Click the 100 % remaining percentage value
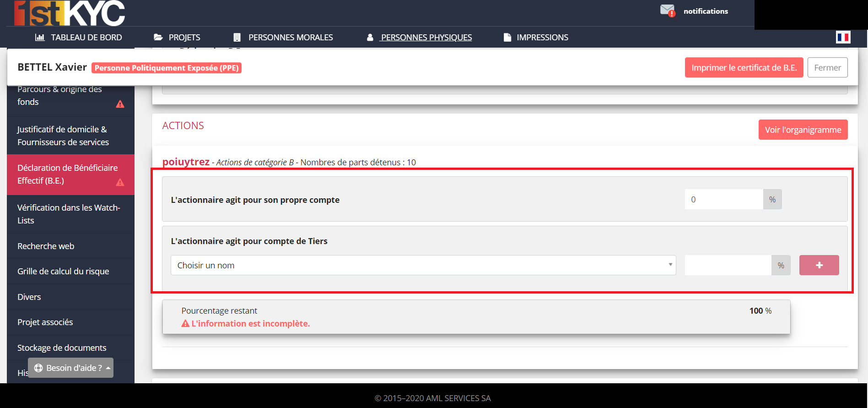This screenshot has width=868, height=408. click(x=760, y=310)
